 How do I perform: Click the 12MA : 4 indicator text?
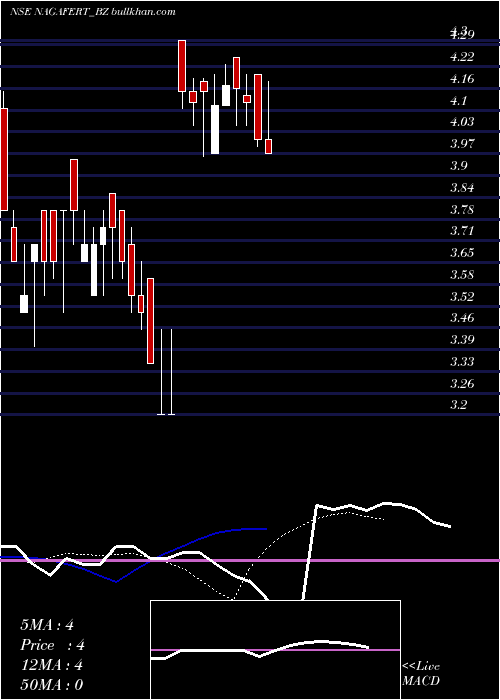51,665
